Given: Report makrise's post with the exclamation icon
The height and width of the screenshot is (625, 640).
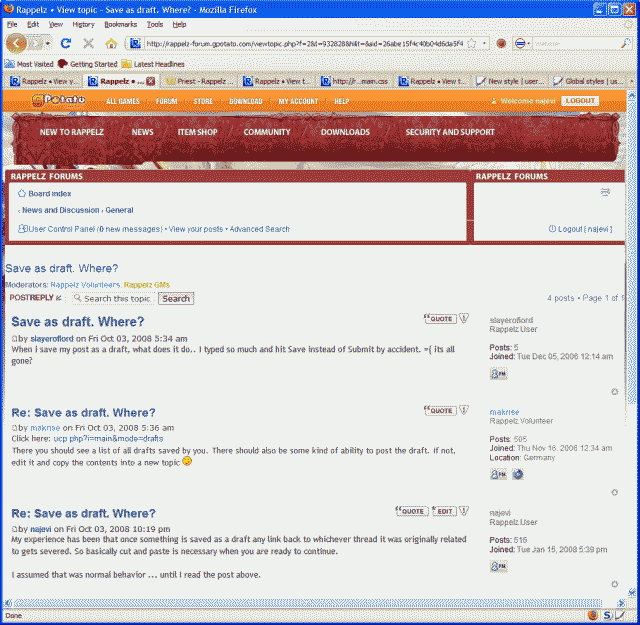Looking at the screenshot, I should 464,410.
